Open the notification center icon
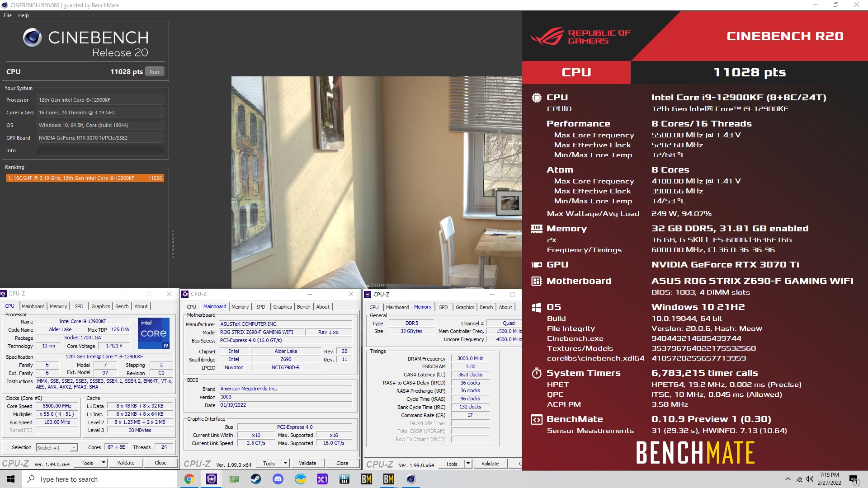Screen dimensions: 868x488 [x=854, y=479]
